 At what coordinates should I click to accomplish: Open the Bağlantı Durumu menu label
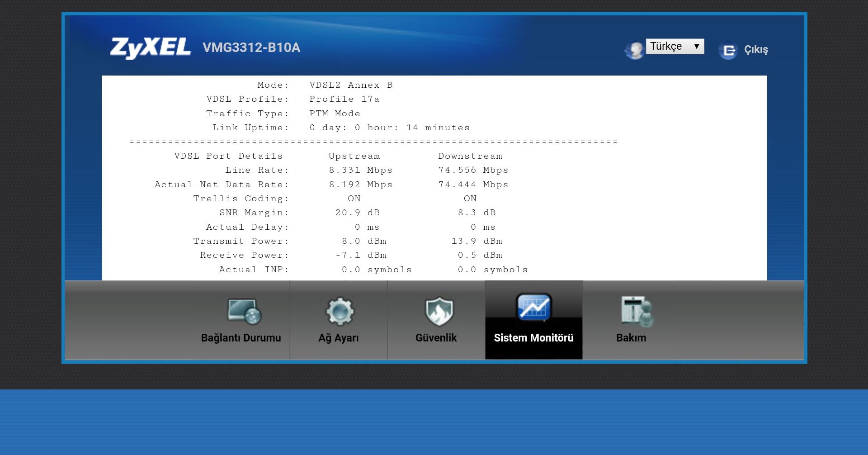241,338
